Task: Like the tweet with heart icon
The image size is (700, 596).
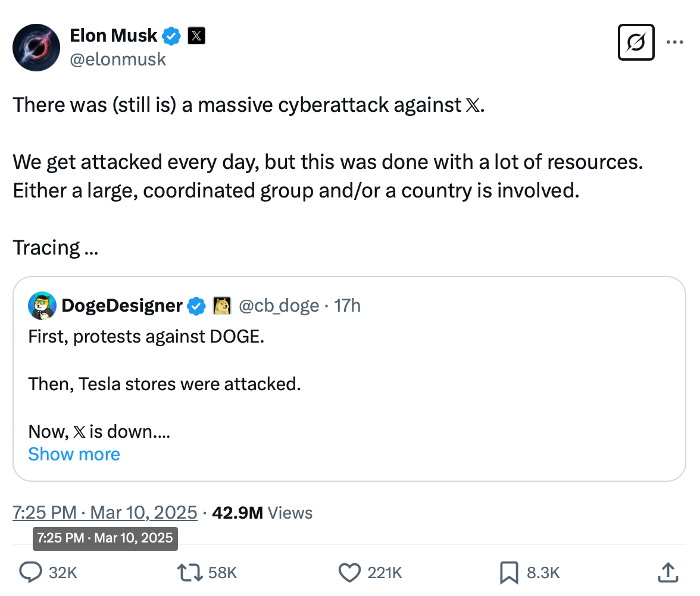Action: pyautogui.click(x=348, y=572)
